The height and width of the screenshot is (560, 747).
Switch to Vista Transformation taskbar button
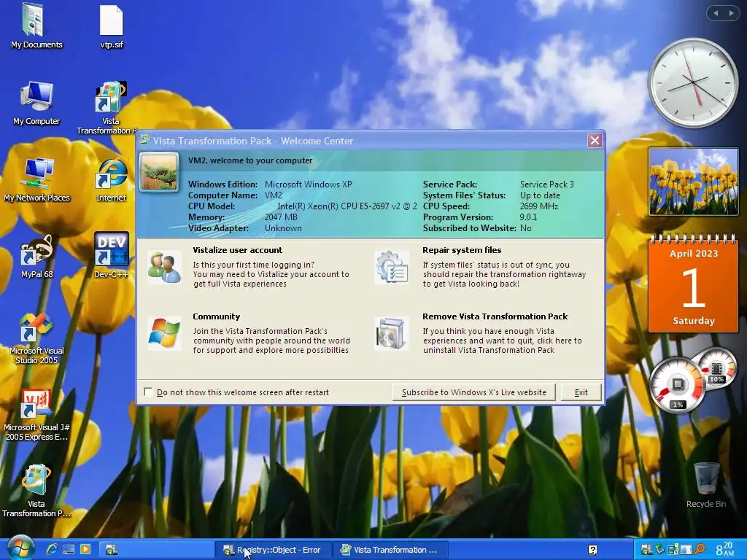(x=390, y=550)
